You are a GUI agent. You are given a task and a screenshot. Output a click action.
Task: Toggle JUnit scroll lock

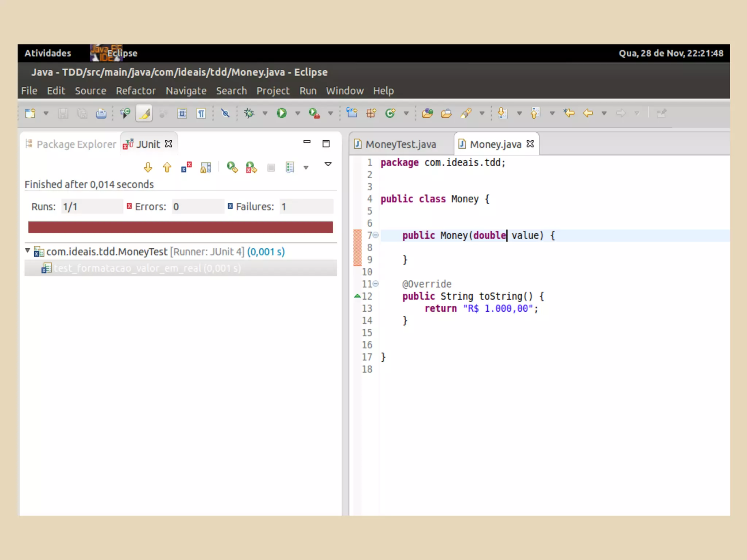pos(206,167)
